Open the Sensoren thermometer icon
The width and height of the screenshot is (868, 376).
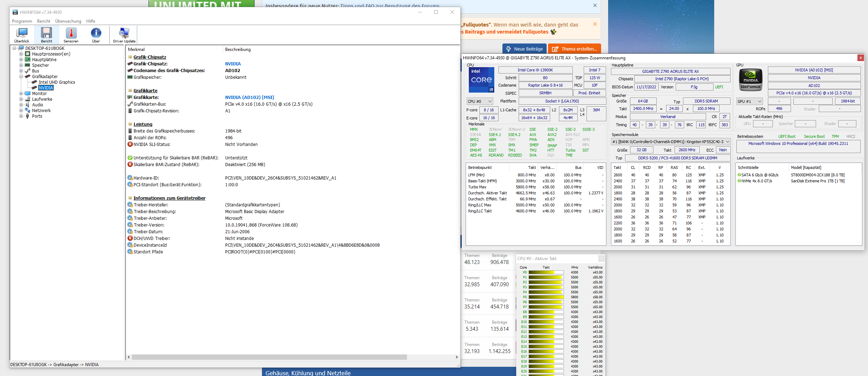point(71,35)
